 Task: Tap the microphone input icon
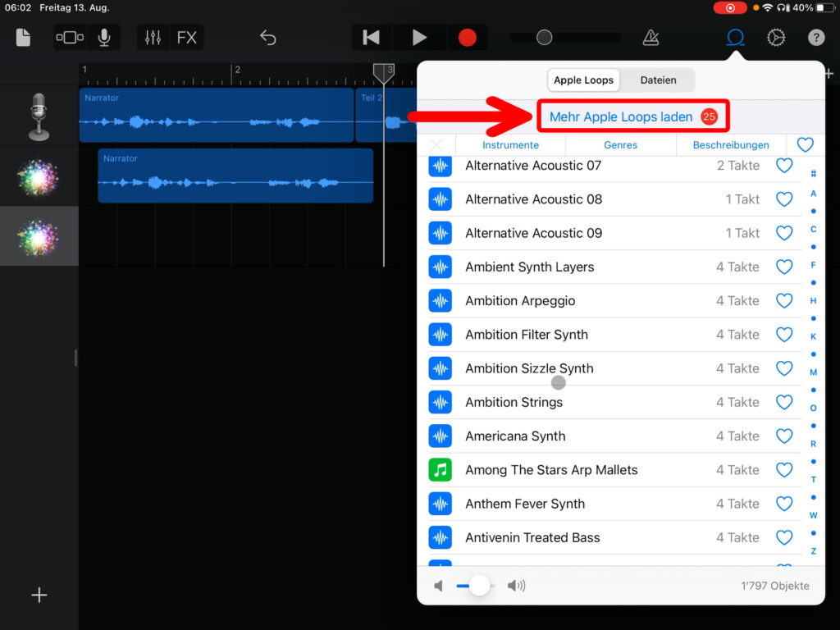pyautogui.click(x=104, y=38)
